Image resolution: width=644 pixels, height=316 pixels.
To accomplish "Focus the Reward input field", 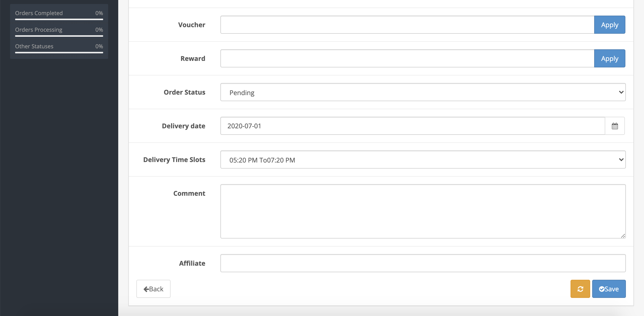I will pos(407,58).
